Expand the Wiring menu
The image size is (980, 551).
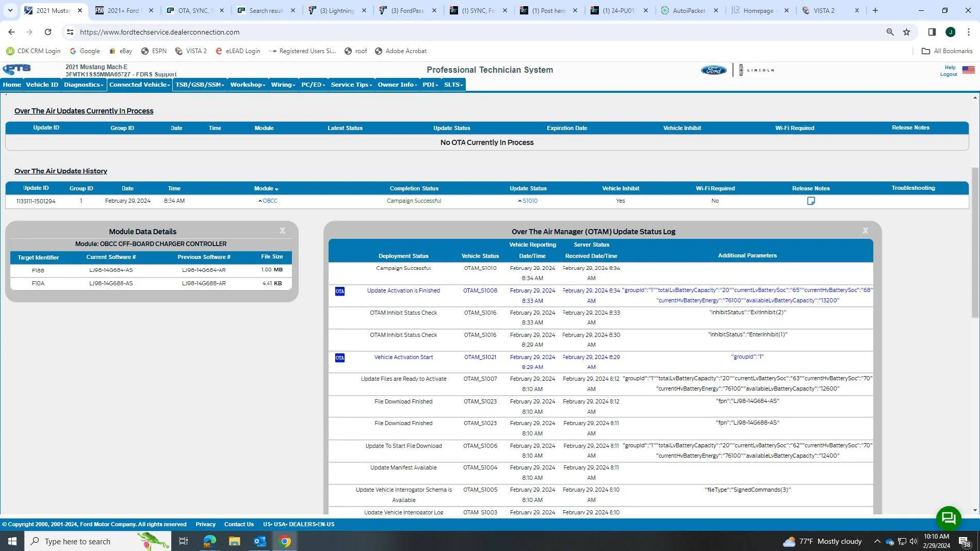click(x=283, y=85)
